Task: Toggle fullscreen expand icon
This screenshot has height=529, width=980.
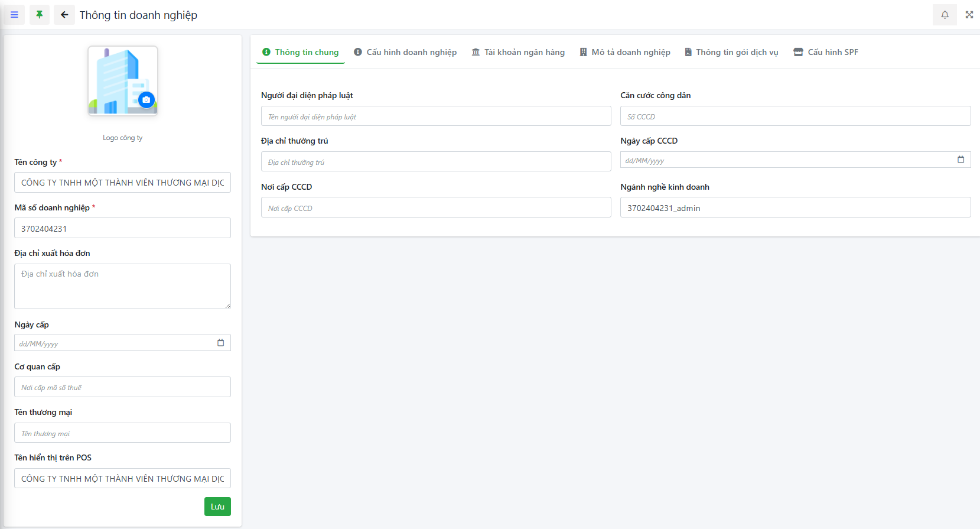Action: click(969, 15)
